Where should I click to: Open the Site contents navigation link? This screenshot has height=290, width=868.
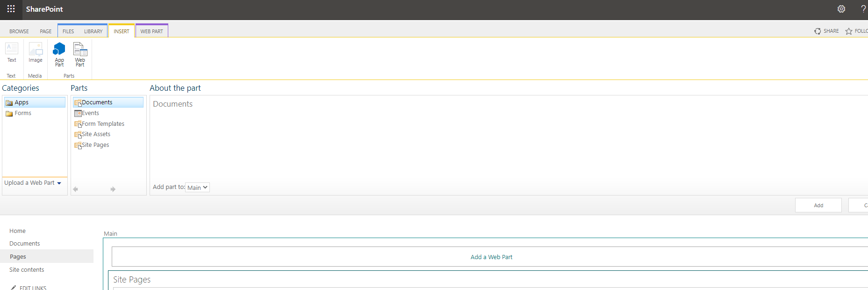tap(27, 270)
